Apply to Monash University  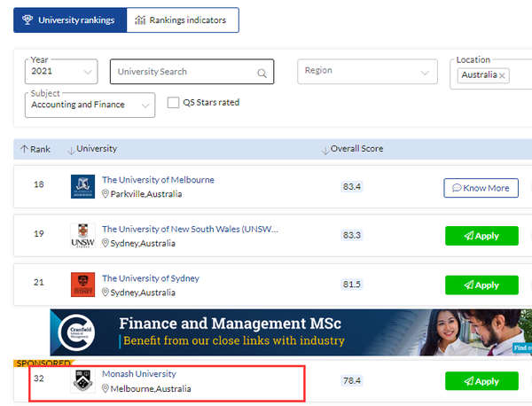tap(481, 381)
